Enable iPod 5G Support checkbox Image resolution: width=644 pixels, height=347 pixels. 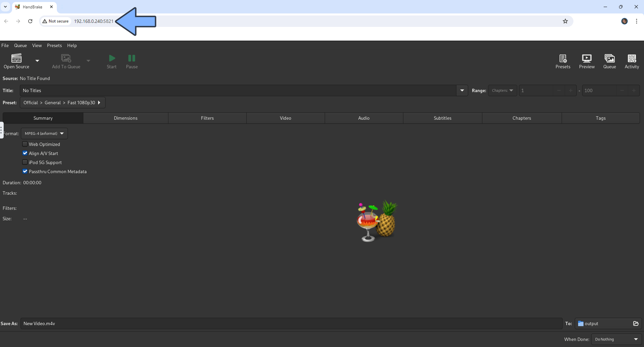pos(25,162)
